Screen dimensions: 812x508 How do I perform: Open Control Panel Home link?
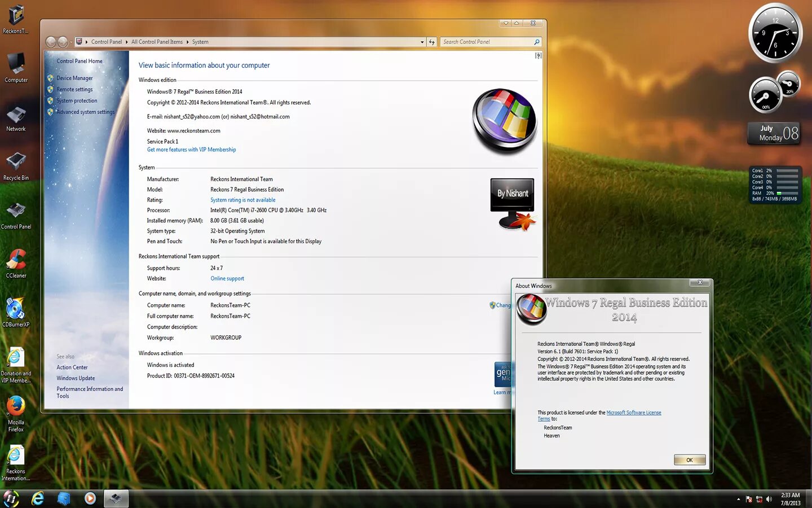[80, 61]
